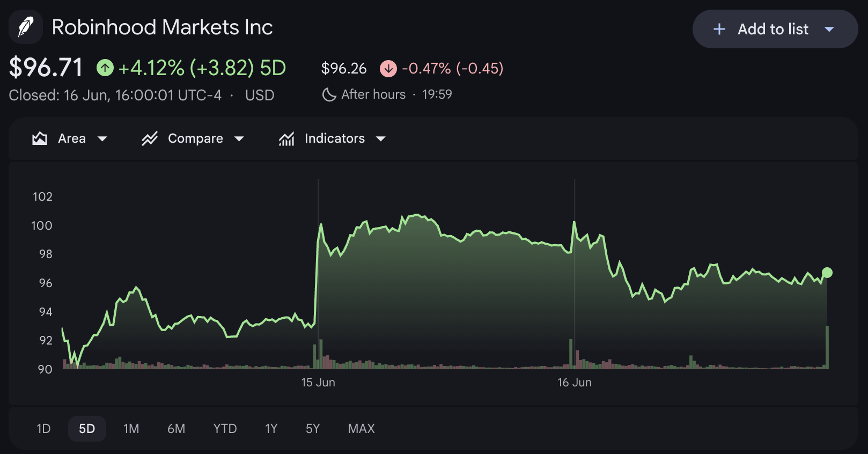Switch to the 6M time range
The width and height of the screenshot is (868, 454).
[176, 429]
